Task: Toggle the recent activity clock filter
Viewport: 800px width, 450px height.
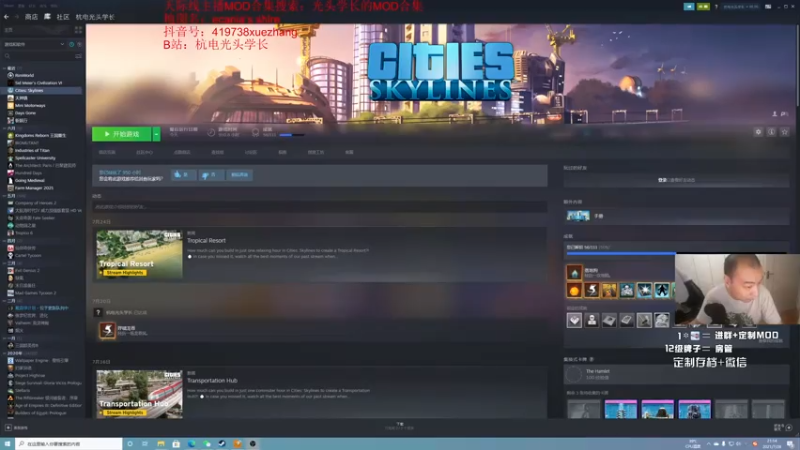Action: pyautogui.click(x=71, y=44)
